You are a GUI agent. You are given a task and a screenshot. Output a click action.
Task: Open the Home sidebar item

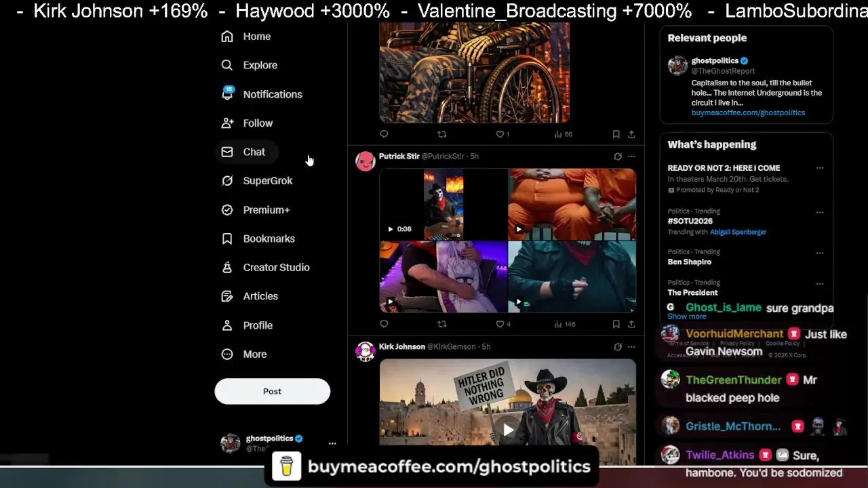[x=245, y=37]
